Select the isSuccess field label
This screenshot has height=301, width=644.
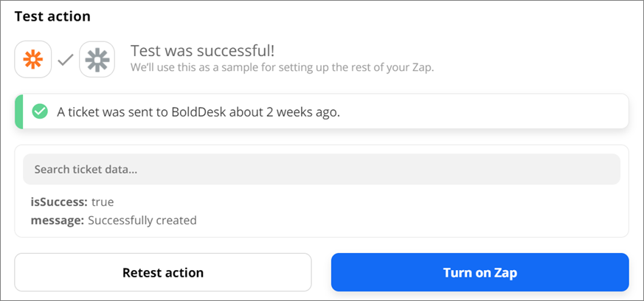tap(59, 202)
